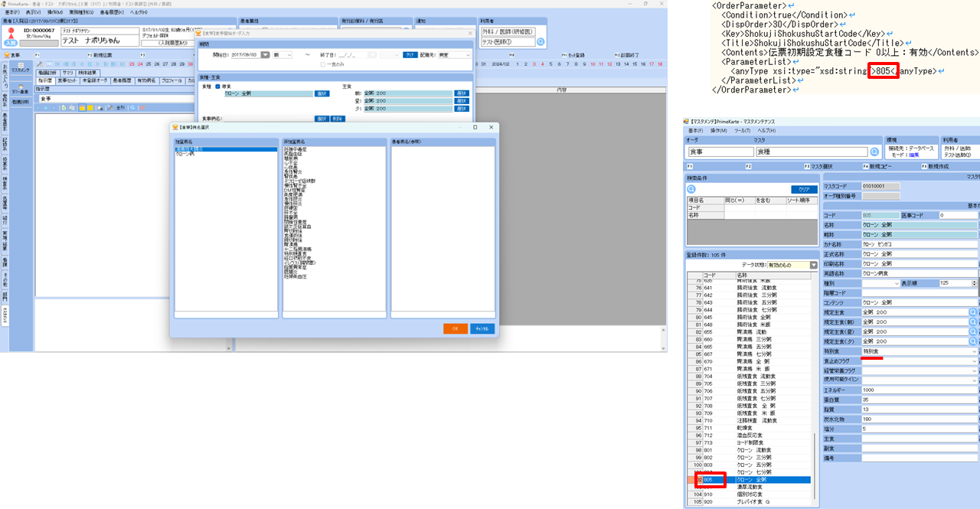Viewport: 980px width, 509px height.
Task: Select row 801 クローン 流動食 in master list
Action: (749, 450)
